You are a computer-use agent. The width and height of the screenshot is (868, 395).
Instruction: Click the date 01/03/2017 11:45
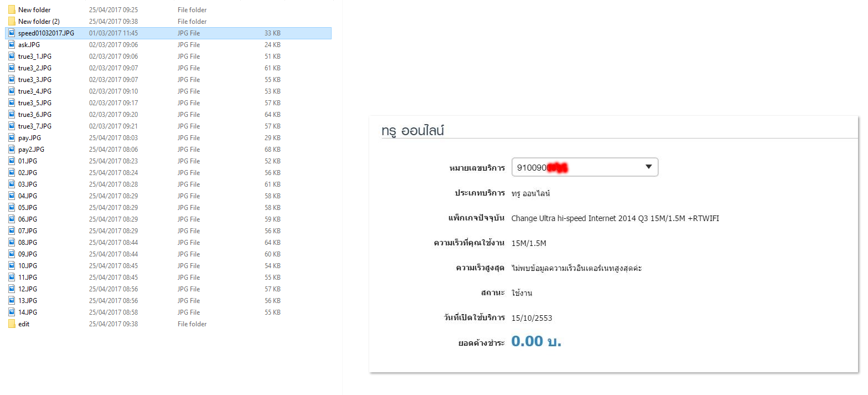[x=113, y=33]
